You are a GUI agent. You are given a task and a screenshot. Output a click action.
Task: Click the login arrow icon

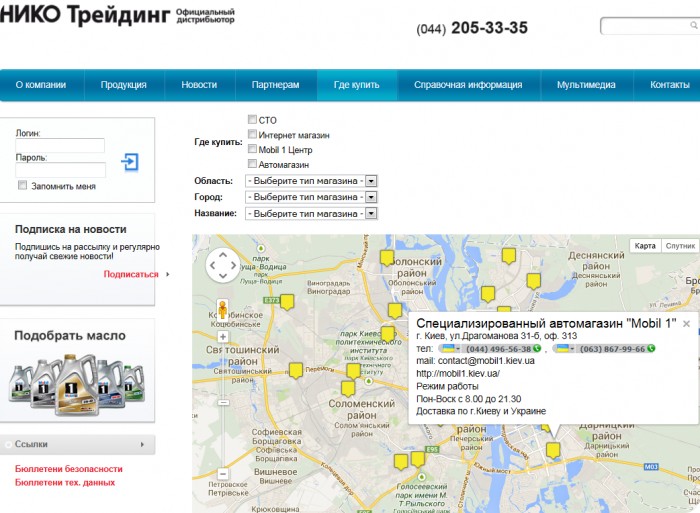pyautogui.click(x=130, y=162)
